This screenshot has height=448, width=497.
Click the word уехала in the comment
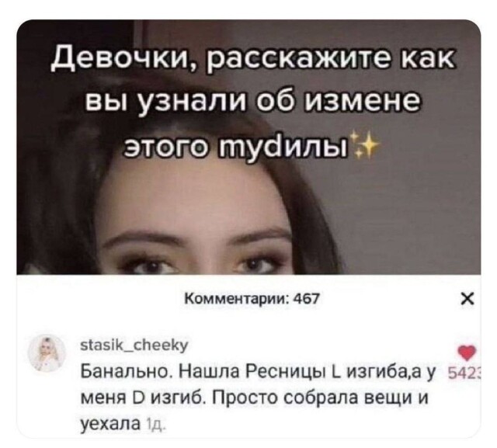pyautogui.click(x=110, y=424)
